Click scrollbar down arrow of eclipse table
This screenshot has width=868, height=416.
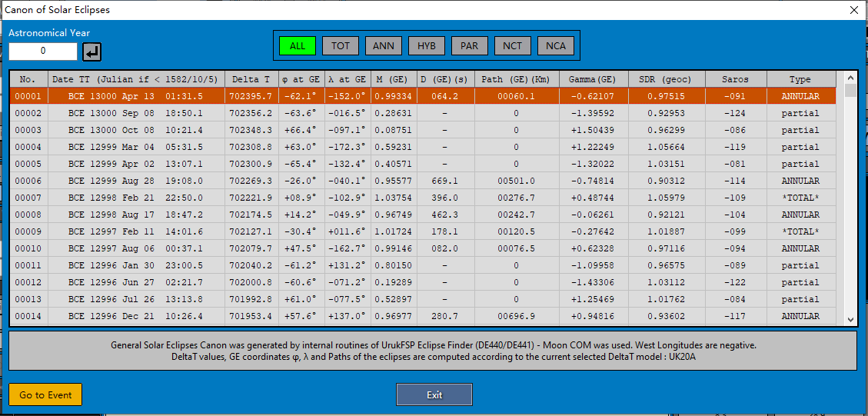coord(851,319)
